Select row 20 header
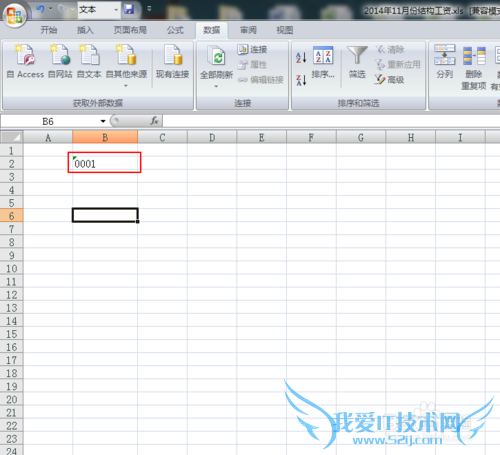 click(x=12, y=399)
